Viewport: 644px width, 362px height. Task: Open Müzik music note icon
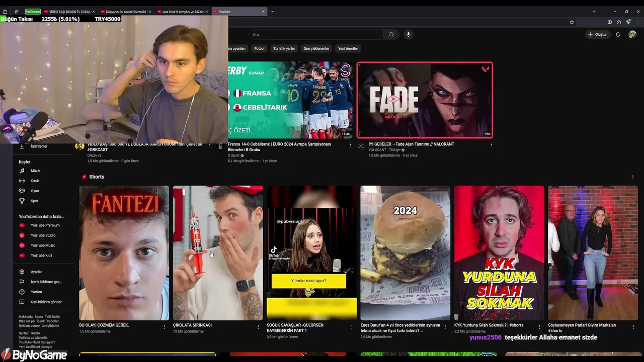pyautogui.click(x=22, y=171)
